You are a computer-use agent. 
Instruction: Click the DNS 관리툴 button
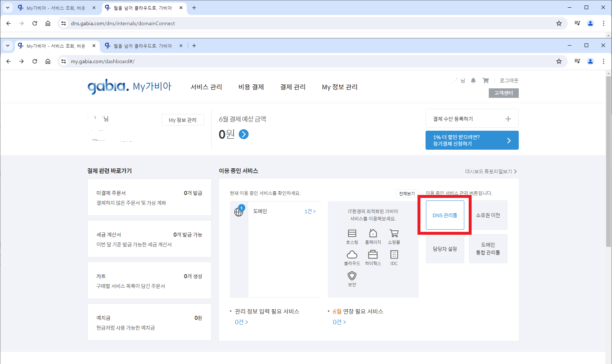[x=445, y=215]
